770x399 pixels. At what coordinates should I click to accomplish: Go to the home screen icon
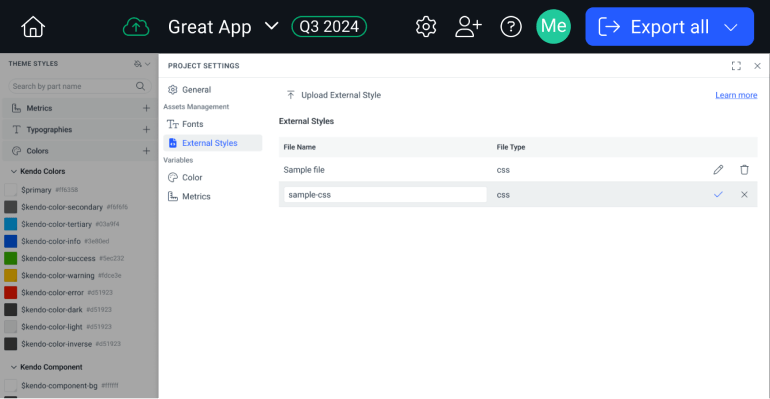[x=33, y=27]
